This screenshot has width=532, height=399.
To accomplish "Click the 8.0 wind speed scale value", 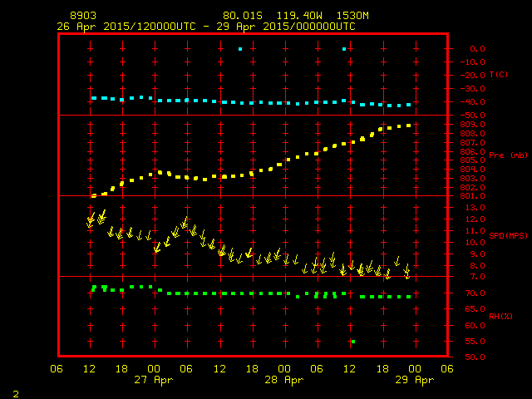I will coord(477,266).
